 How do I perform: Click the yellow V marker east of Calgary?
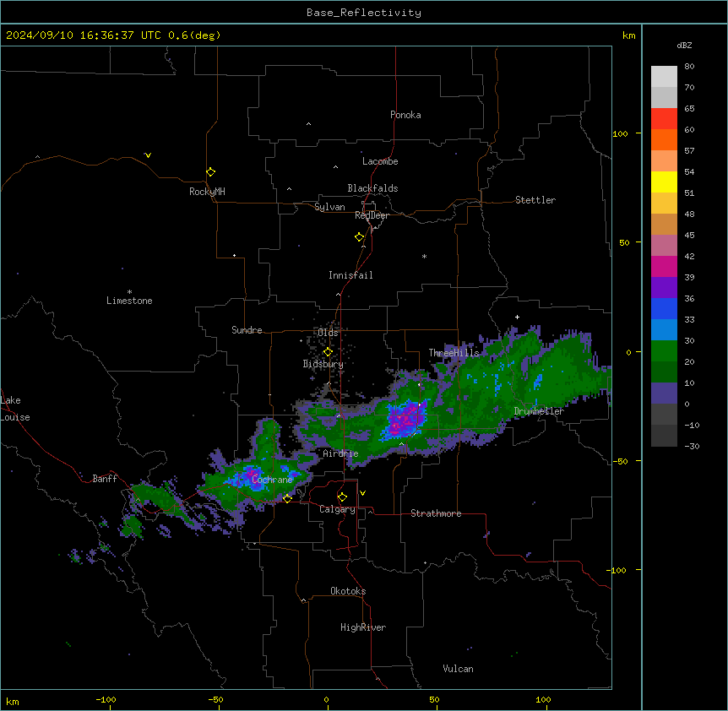coord(362,493)
